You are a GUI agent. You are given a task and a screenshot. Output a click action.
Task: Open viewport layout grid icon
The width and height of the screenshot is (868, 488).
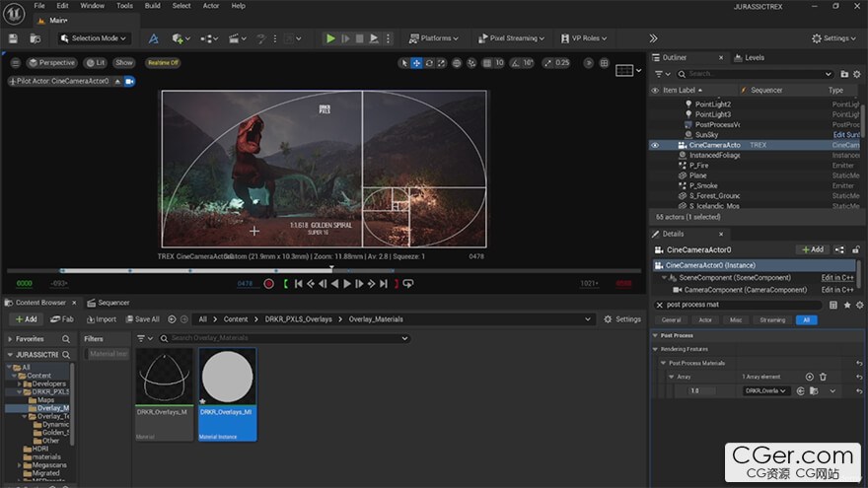click(x=605, y=63)
